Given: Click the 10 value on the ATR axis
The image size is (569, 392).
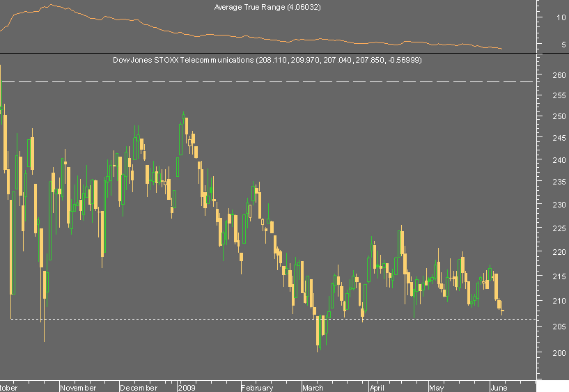Looking at the screenshot, I should [561, 17].
